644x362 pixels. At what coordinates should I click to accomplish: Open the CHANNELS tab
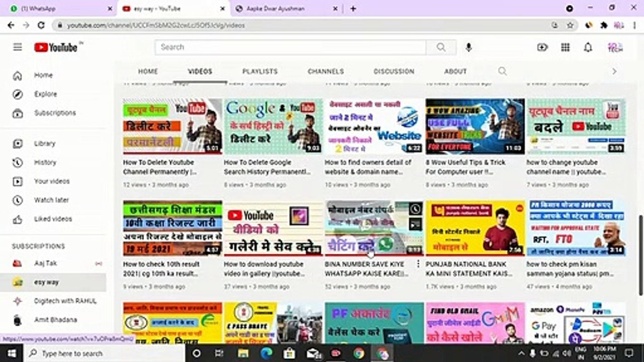click(326, 71)
